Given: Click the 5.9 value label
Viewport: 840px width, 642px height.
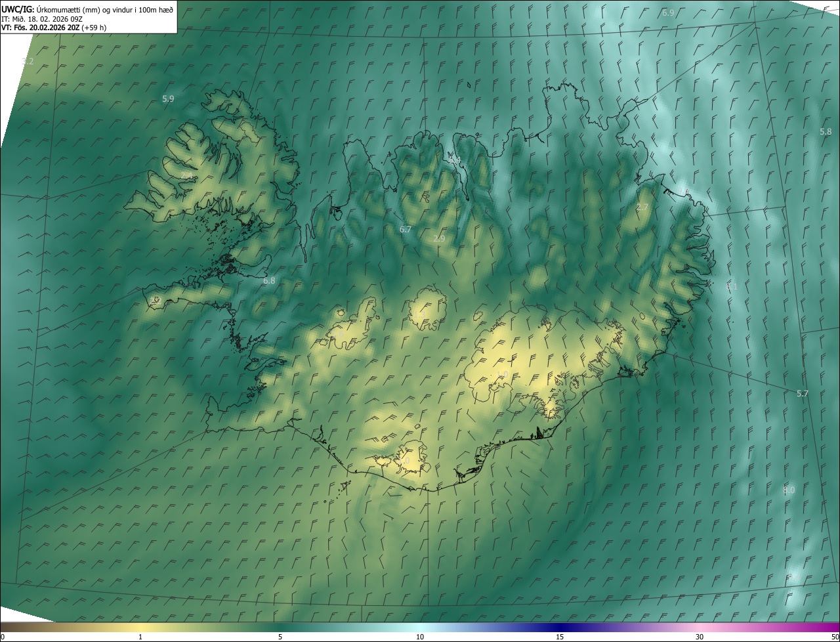Looking at the screenshot, I should (168, 98).
